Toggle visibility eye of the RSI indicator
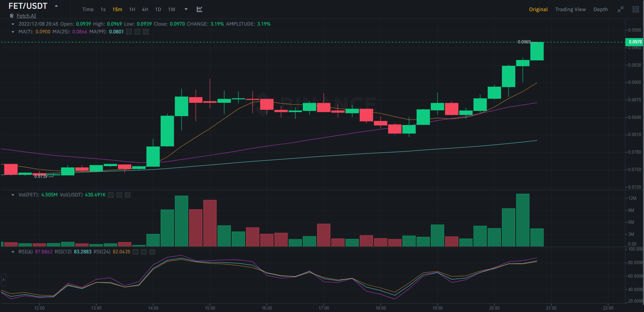This screenshot has height=312, width=644. (x=135, y=252)
